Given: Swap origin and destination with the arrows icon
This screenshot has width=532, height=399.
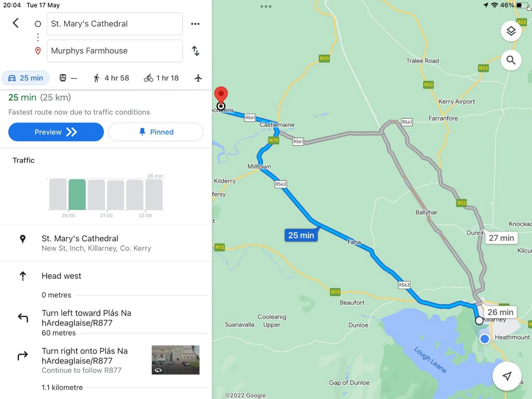Looking at the screenshot, I should [x=196, y=51].
